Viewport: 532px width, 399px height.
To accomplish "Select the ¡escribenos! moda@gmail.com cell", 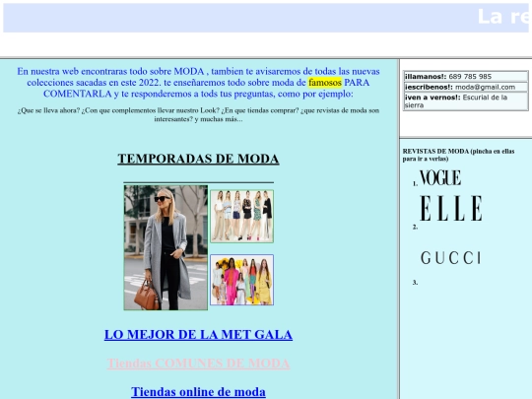I will pos(465,87).
